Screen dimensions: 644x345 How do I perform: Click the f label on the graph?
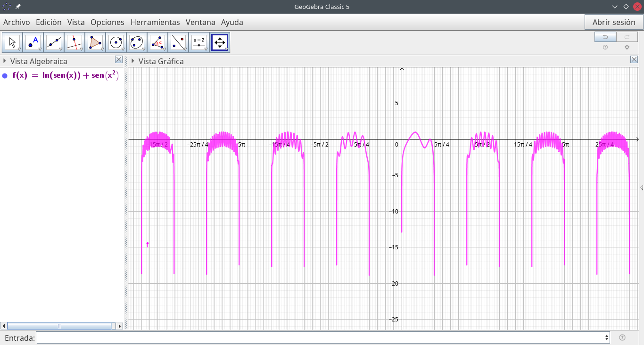(148, 245)
